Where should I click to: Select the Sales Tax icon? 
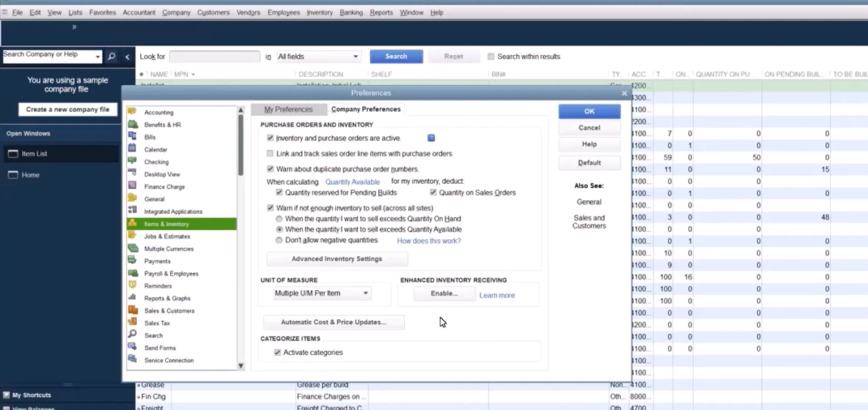[x=133, y=322]
